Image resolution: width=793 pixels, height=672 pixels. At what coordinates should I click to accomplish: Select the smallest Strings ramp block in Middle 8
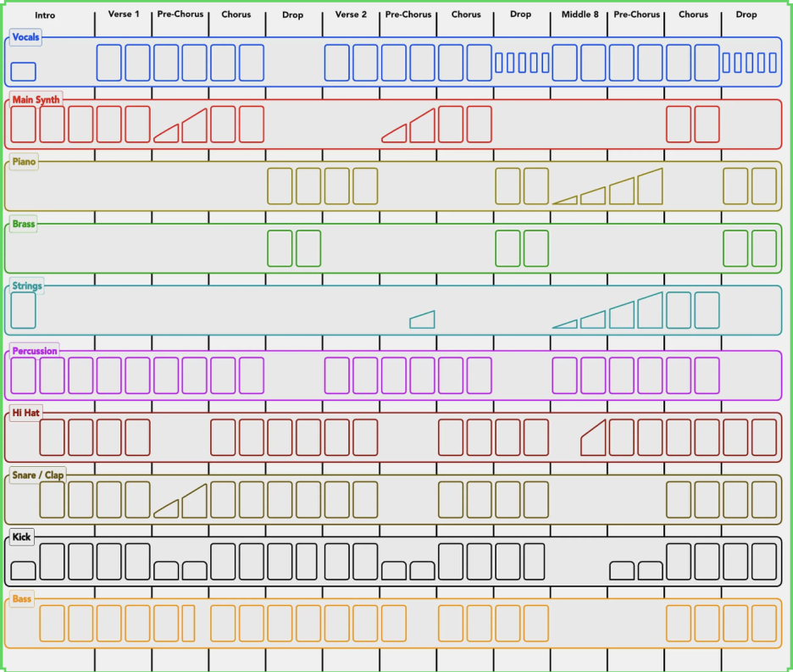click(x=565, y=324)
